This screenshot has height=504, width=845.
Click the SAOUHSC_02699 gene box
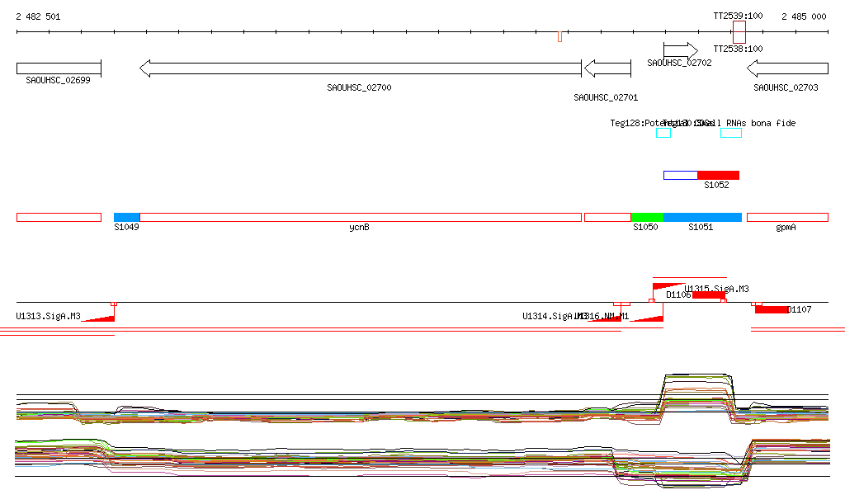pyautogui.click(x=59, y=68)
